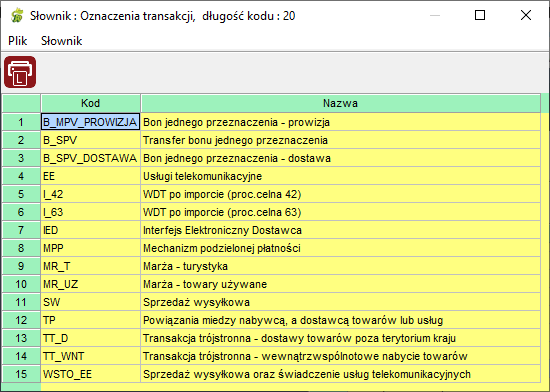Click 'Marża - towary używane' cell
Viewport: 550px width, 392px height.
340,284
